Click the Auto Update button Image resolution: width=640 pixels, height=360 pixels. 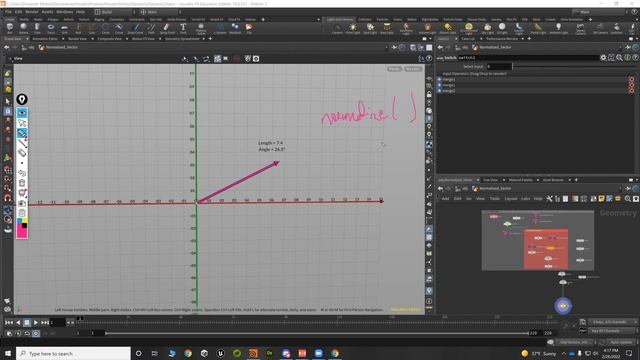coord(621,342)
